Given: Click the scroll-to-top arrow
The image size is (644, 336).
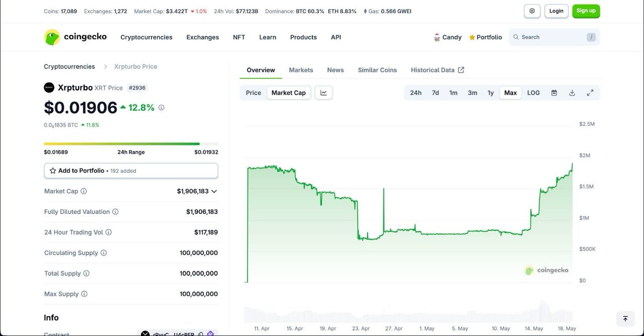Looking at the screenshot, I should click(x=625, y=318).
